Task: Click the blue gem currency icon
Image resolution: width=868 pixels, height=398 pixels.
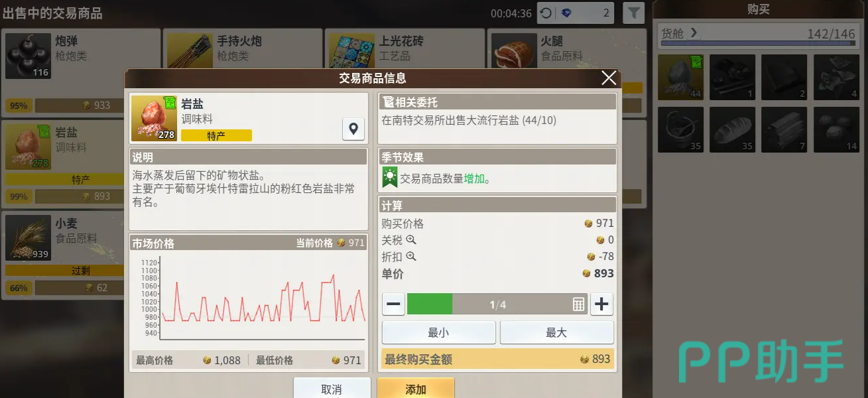Action: pos(566,13)
